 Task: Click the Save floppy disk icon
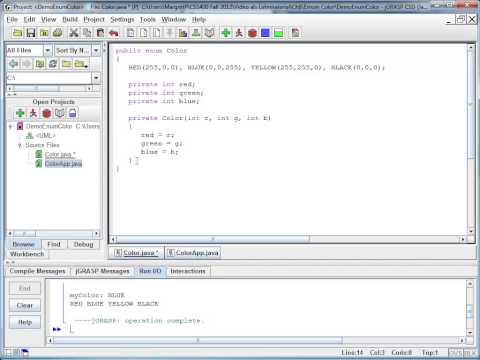tap(31, 33)
